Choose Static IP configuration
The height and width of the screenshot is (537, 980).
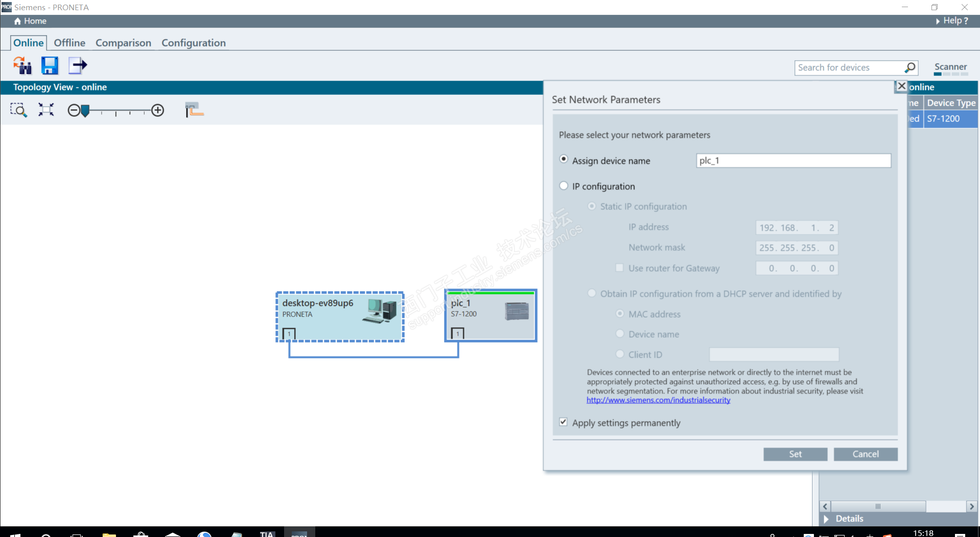coord(592,206)
